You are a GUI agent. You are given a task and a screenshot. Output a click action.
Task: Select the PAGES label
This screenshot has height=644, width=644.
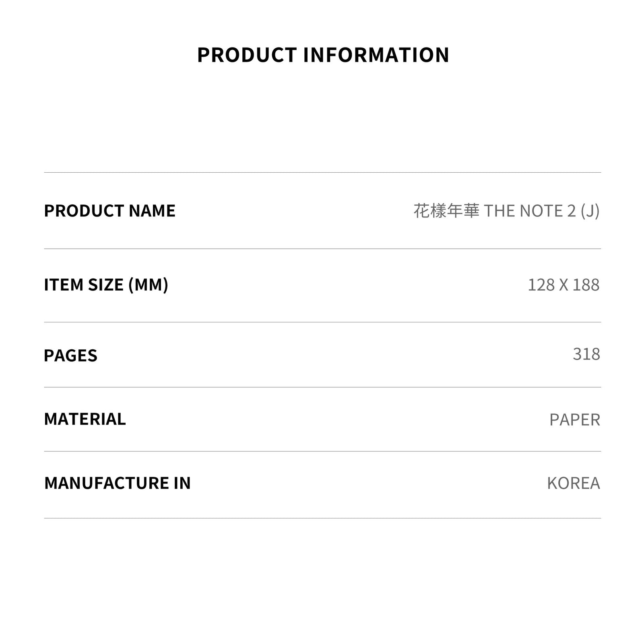pos(70,355)
